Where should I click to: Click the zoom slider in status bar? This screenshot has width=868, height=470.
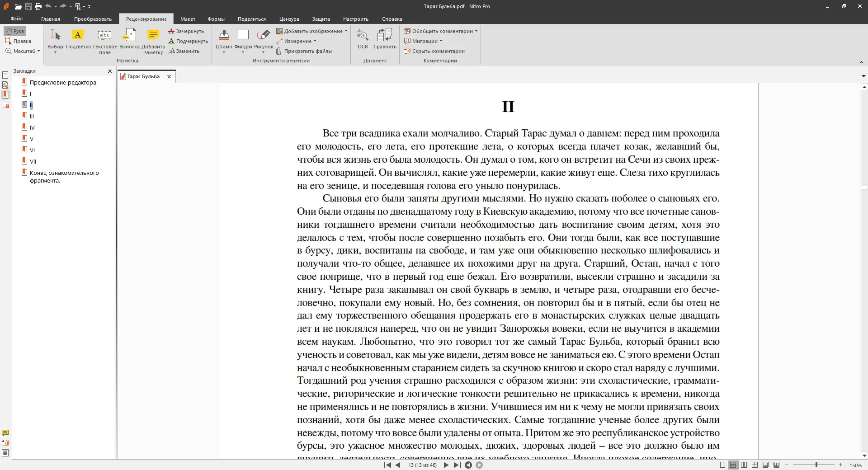click(x=816, y=465)
